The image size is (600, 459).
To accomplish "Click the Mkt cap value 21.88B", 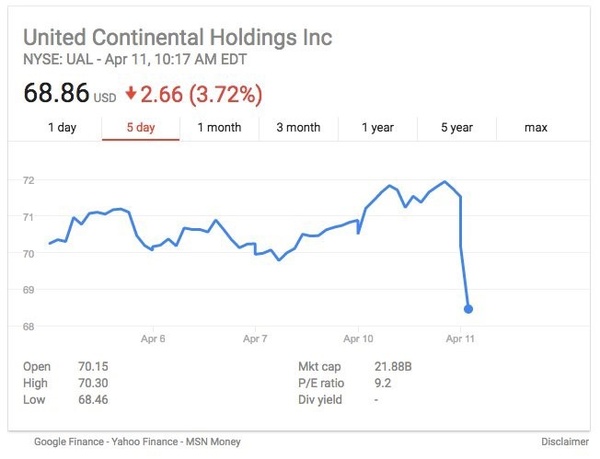I will pos(391,366).
